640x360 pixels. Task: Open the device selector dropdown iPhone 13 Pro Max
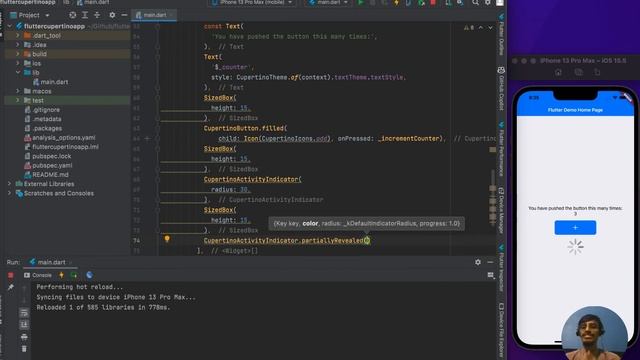point(252,2)
